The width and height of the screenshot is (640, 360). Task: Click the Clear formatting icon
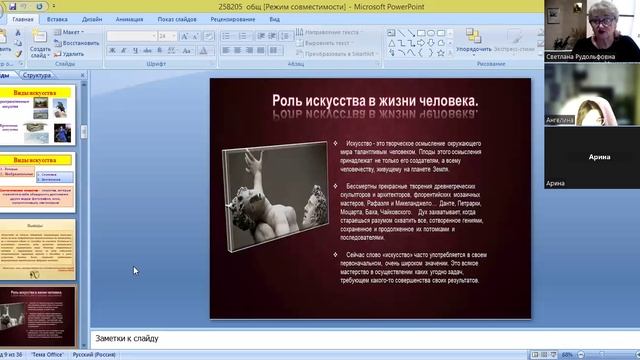pos(209,36)
